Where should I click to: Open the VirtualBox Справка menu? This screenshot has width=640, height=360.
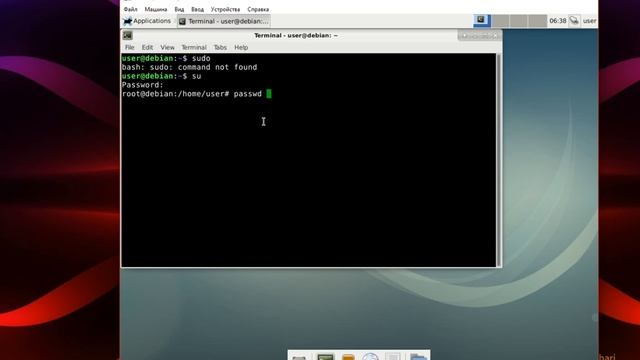pos(258,9)
